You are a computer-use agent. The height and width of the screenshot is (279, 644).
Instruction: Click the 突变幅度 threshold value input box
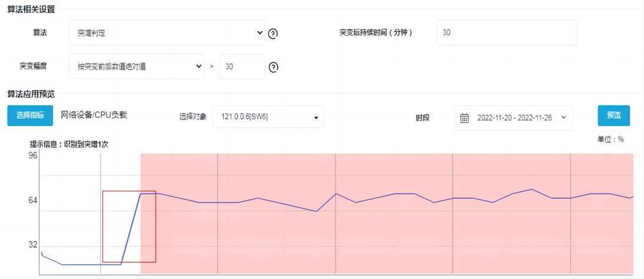241,67
